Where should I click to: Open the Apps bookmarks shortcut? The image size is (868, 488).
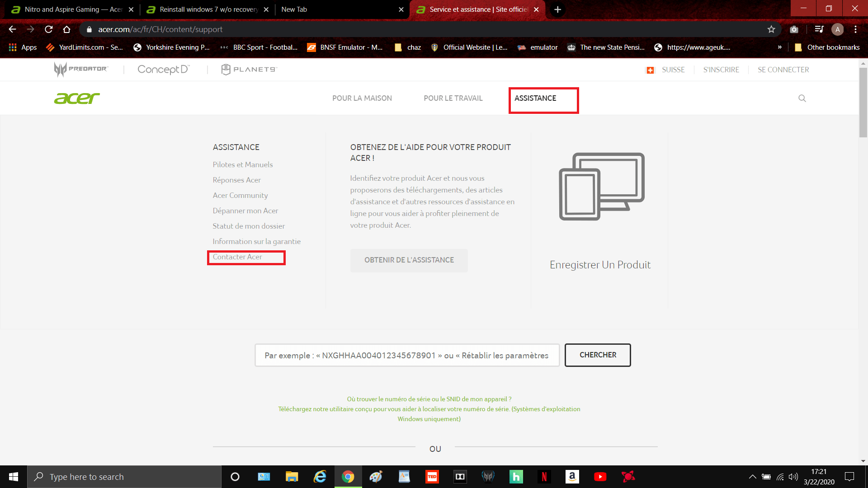coord(23,47)
